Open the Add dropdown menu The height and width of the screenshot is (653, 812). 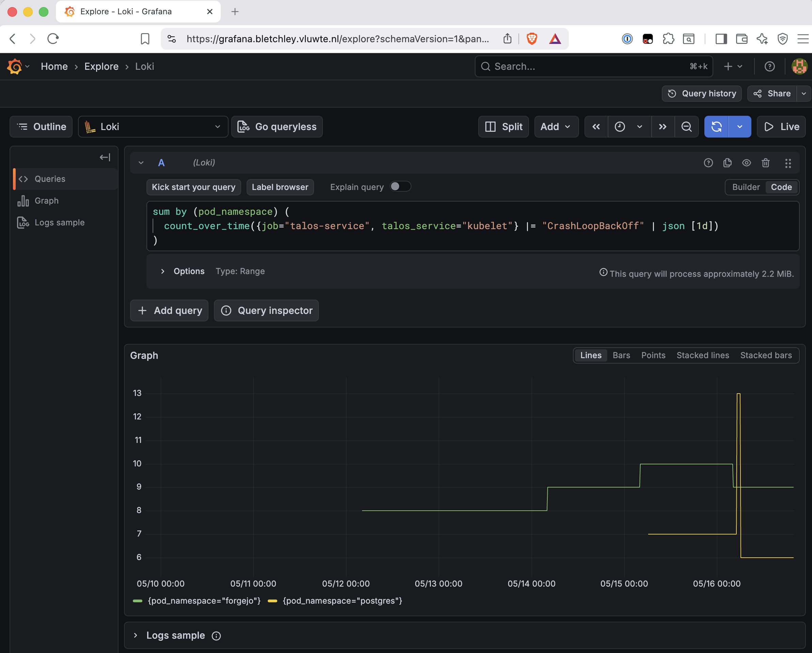coord(556,127)
